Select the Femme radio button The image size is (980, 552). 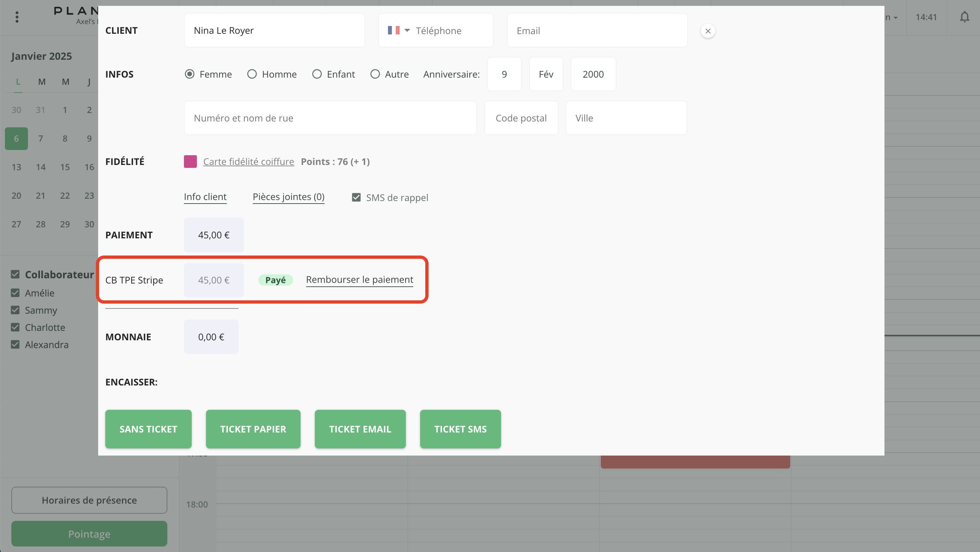[189, 74]
